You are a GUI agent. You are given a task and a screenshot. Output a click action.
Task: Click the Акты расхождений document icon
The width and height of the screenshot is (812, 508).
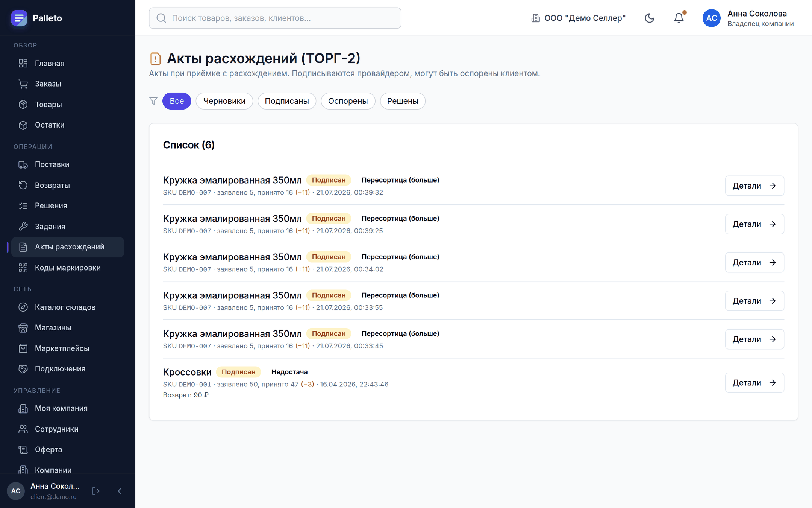(x=23, y=247)
